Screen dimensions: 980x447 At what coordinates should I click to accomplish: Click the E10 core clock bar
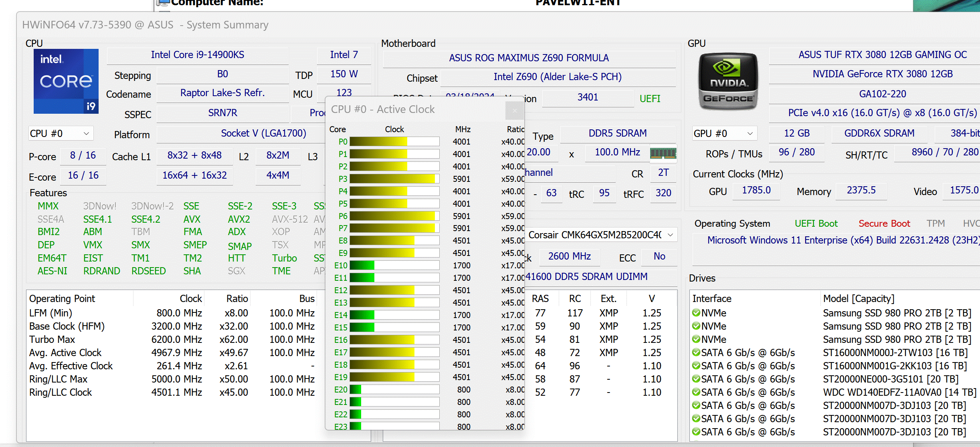394,265
